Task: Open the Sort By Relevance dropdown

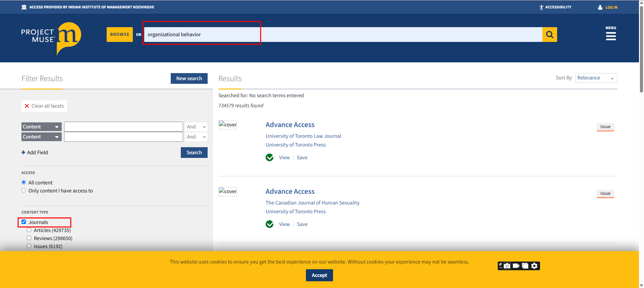Action: (596, 78)
